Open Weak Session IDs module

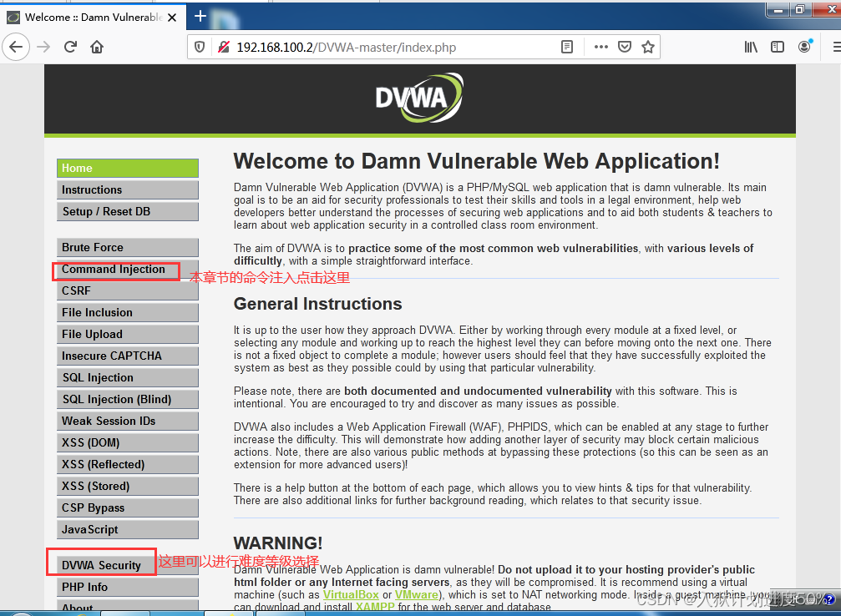pyautogui.click(x=128, y=422)
